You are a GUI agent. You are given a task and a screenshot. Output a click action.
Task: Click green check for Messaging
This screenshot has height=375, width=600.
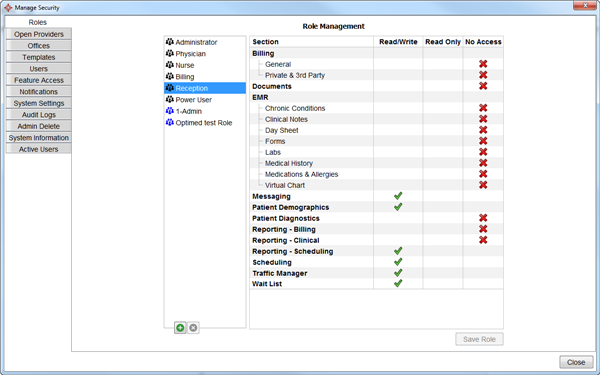point(398,196)
